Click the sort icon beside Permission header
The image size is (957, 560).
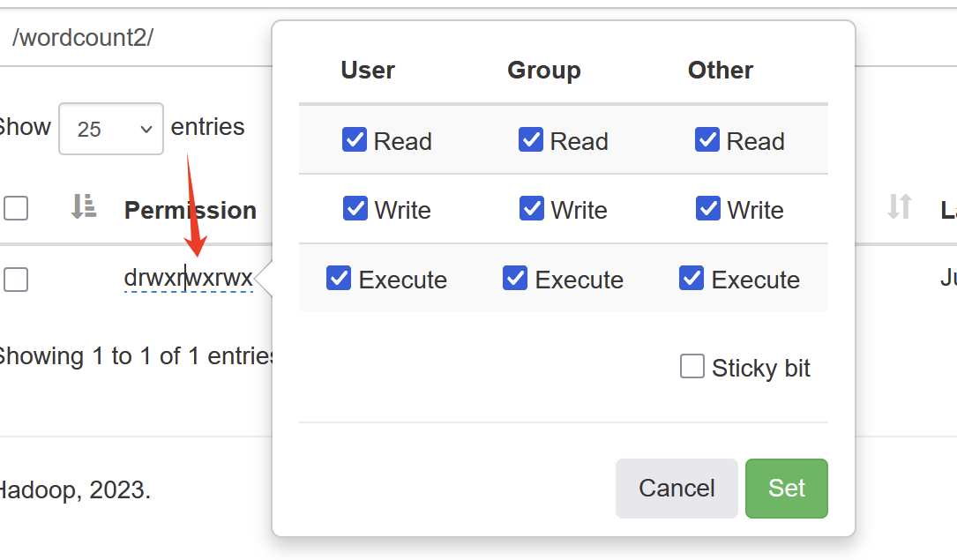tap(84, 207)
